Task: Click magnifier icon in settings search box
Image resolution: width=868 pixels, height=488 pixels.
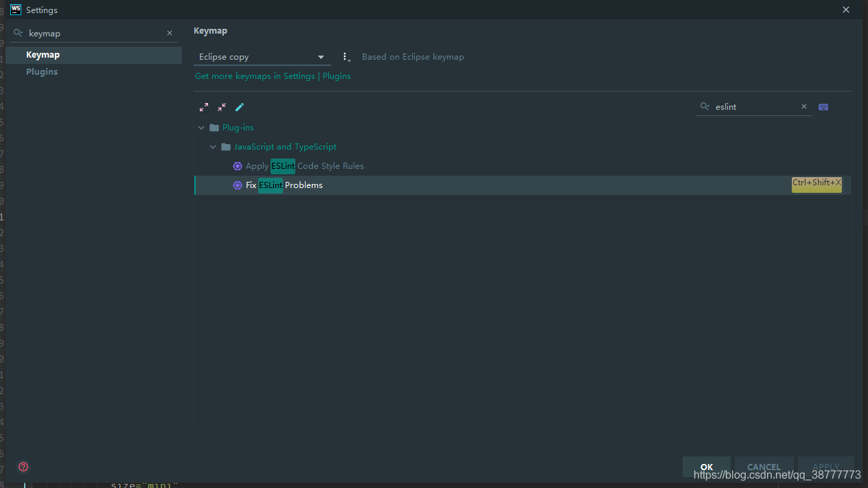Action: tap(18, 33)
